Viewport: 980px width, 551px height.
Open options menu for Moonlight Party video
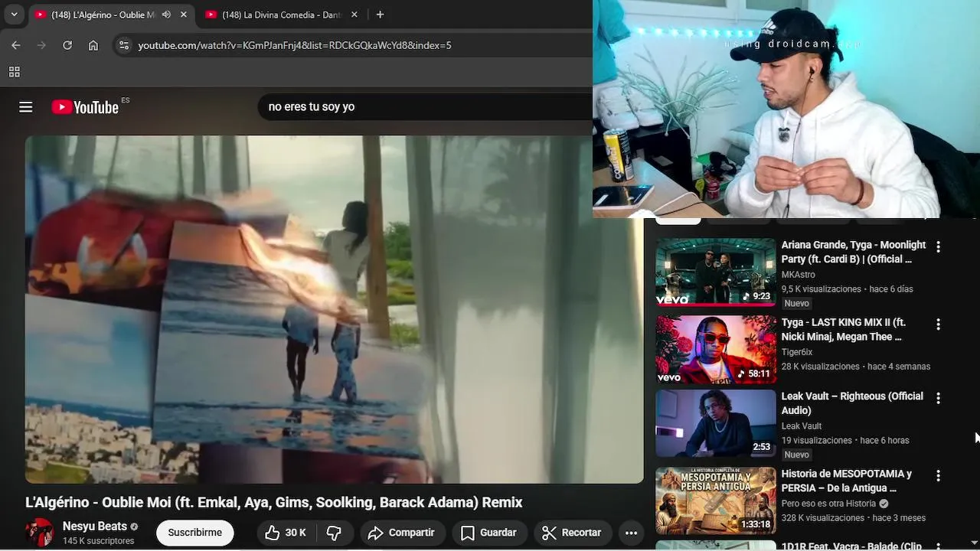pyautogui.click(x=938, y=247)
